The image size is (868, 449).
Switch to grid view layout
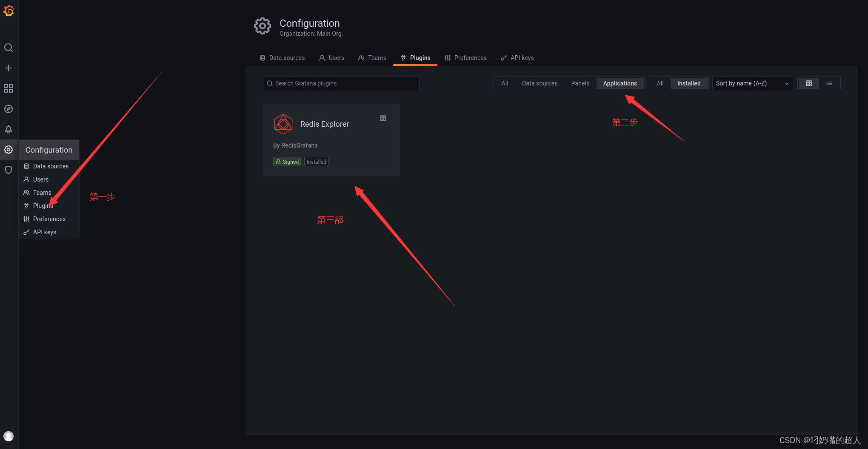click(808, 83)
